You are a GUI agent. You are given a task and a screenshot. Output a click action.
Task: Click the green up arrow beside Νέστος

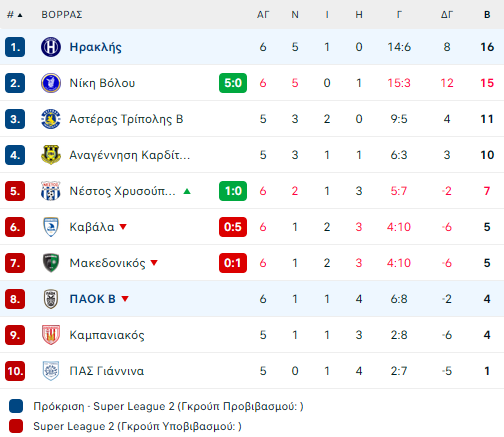tap(187, 191)
